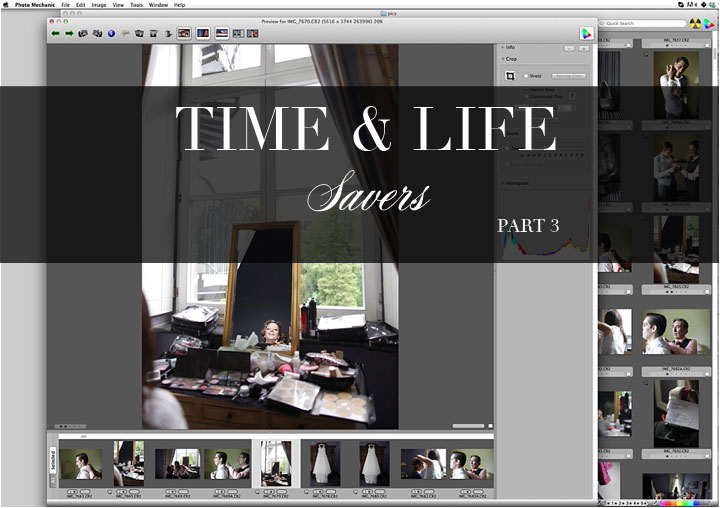
Task: Select filmstrip thumbnail of woman raising arms
Action: (x=423, y=464)
